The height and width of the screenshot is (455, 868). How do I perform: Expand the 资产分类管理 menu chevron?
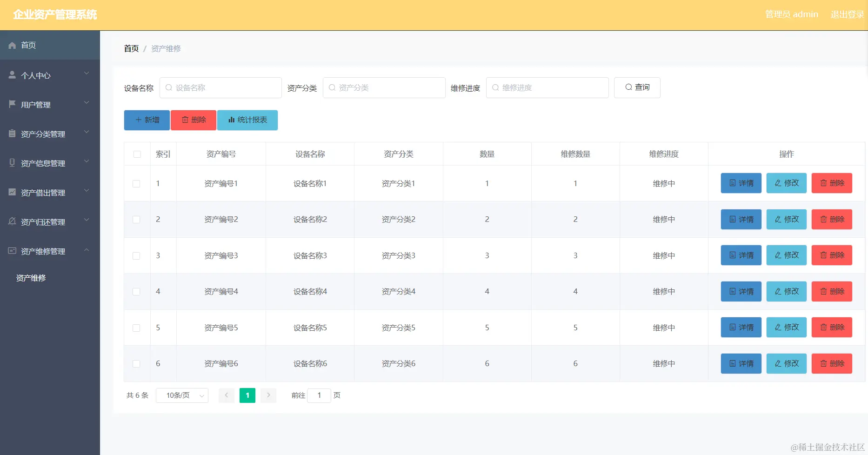tap(87, 132)
